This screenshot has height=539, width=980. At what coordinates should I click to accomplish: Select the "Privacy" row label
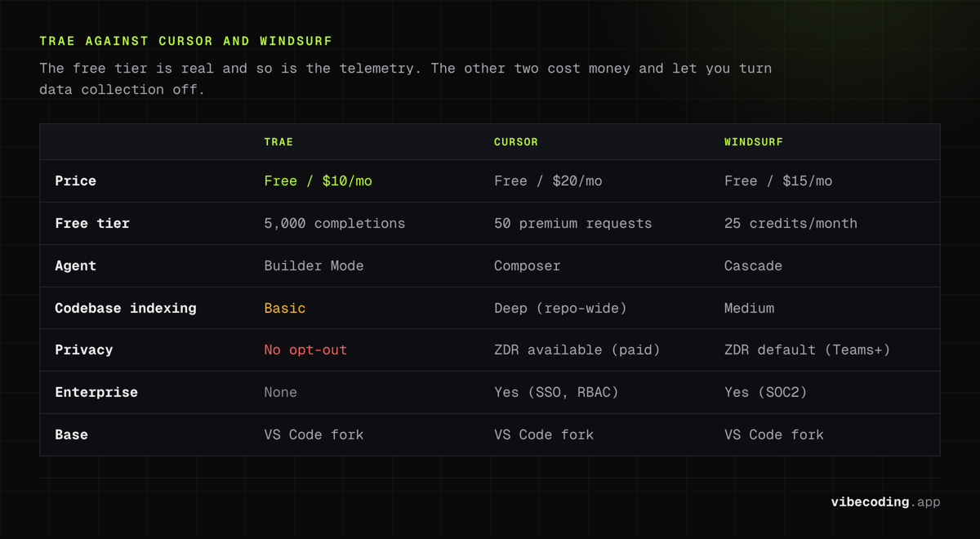click(84, 350)
